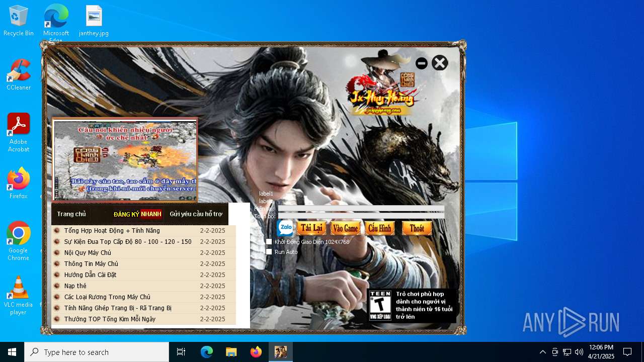The height and width of the screenshot is (362, 644).
Task: Open Firefox from the taskbar
Action: [256, 352]
